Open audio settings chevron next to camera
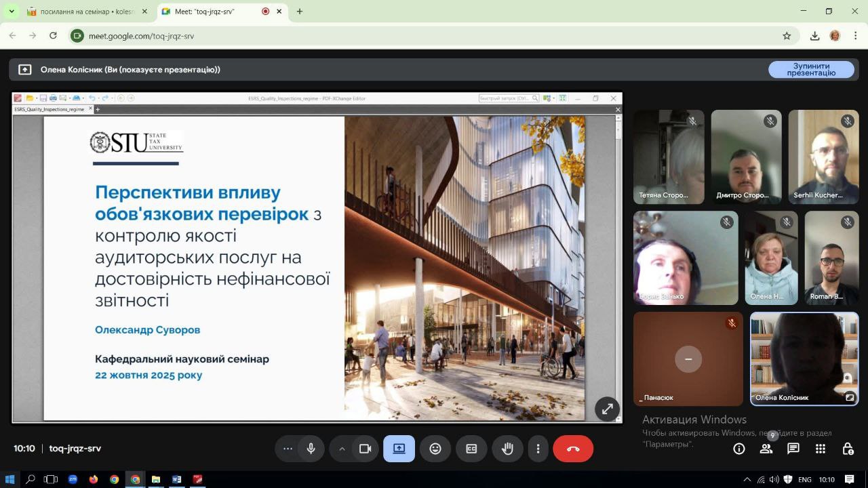 342,449
